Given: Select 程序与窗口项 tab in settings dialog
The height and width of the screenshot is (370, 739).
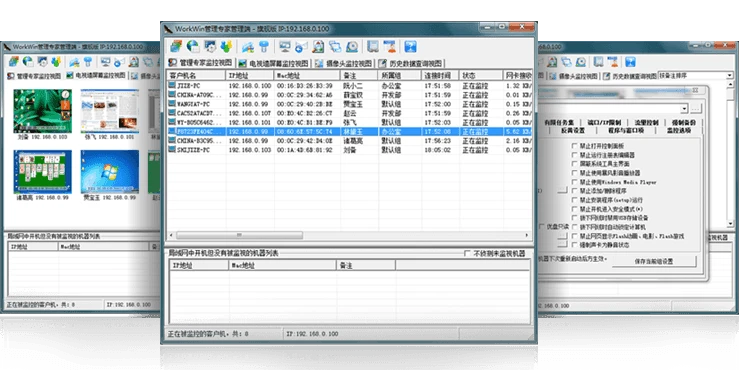Looking at the screenshot, I should 625,131.
